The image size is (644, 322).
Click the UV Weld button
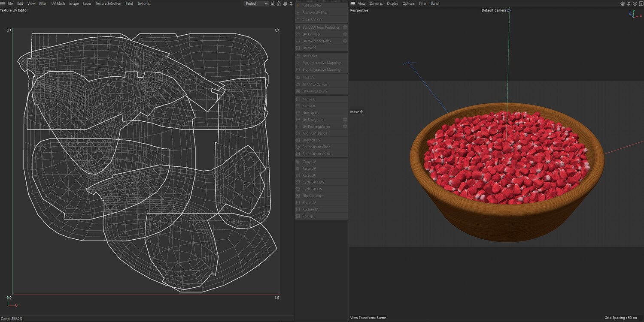321,48
